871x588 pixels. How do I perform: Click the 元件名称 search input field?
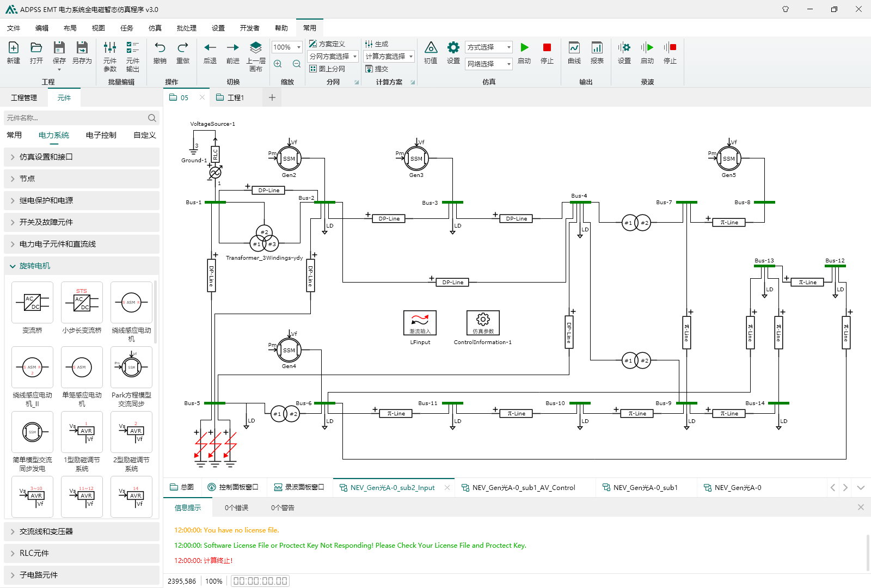coord(75,118)
